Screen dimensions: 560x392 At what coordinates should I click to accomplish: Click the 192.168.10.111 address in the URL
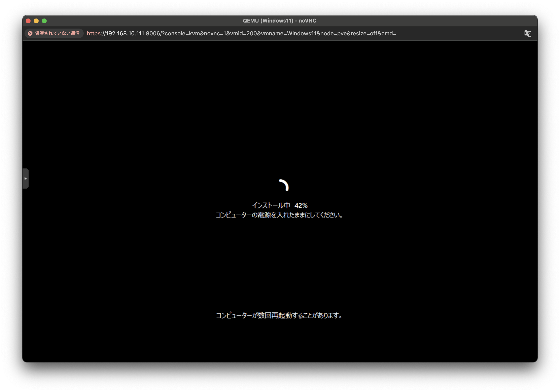click(125, 33)
